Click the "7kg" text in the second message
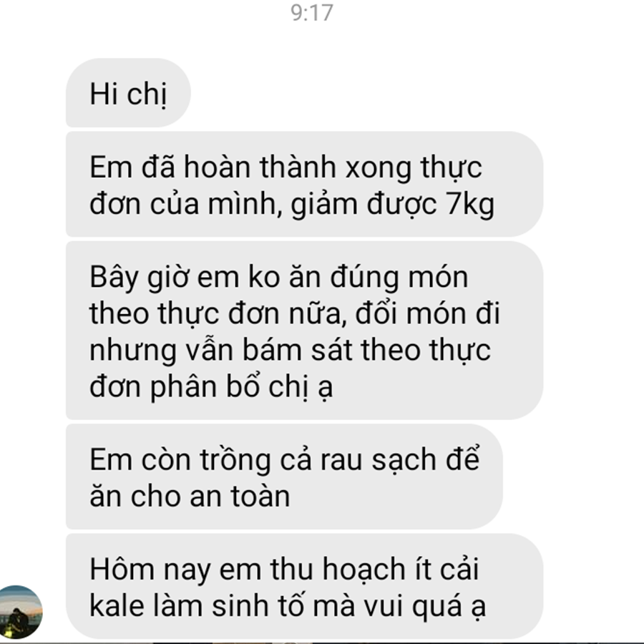Viewport: 644px width, 644px height. [x=470, y=205]
